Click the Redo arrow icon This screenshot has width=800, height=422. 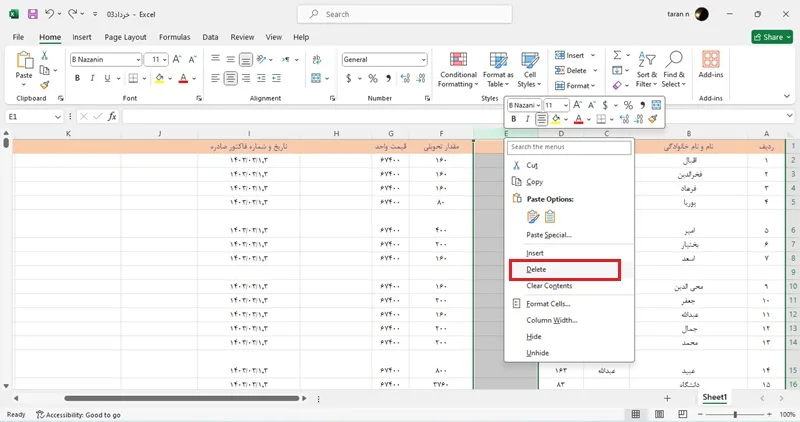click(x=72, y=14)
